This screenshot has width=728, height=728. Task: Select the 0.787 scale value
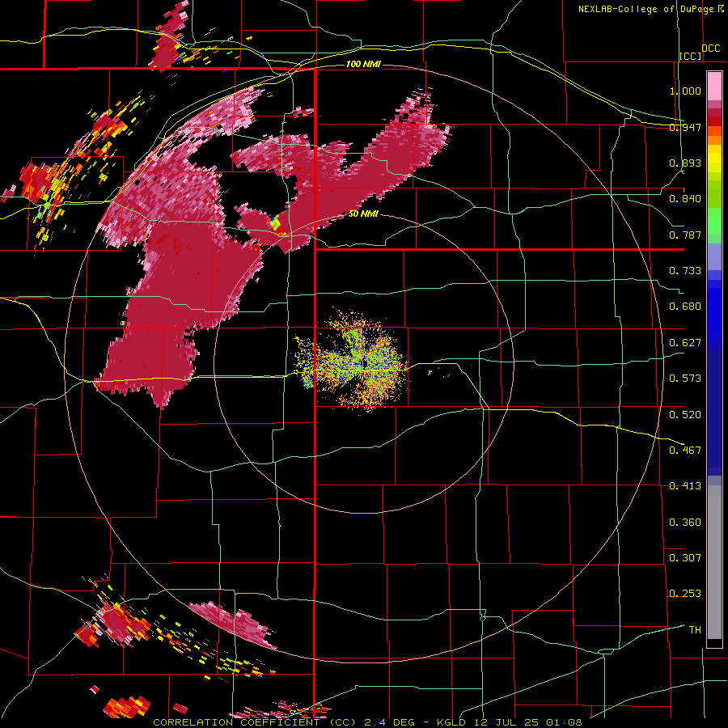685,235
